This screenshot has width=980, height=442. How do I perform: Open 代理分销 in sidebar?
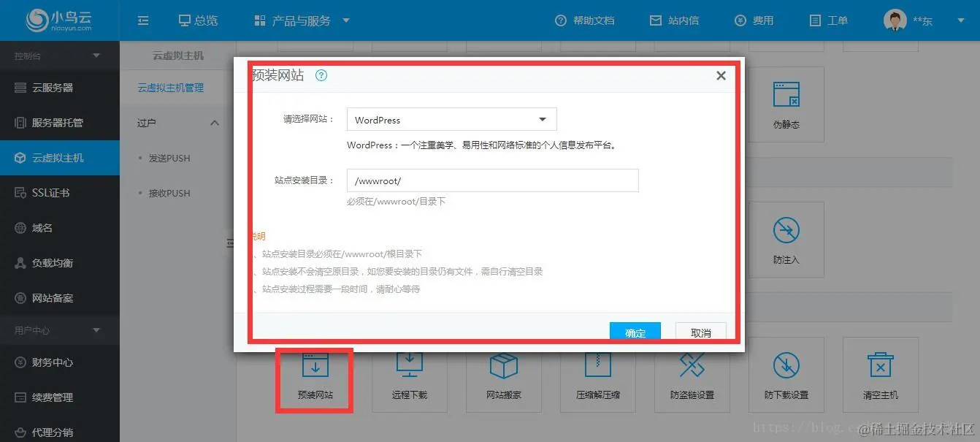click(60, 432)
